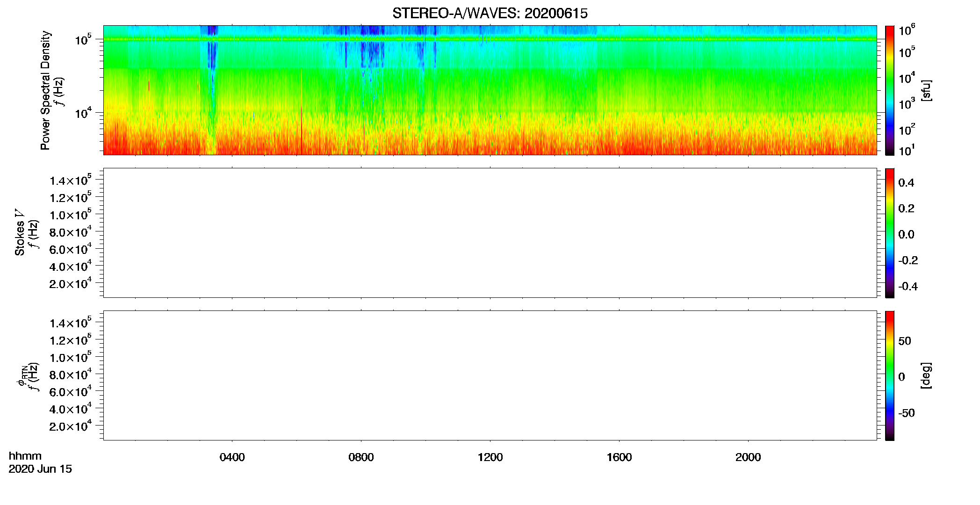
Task: Click the hhmm time format label
Action: [25, 456]
